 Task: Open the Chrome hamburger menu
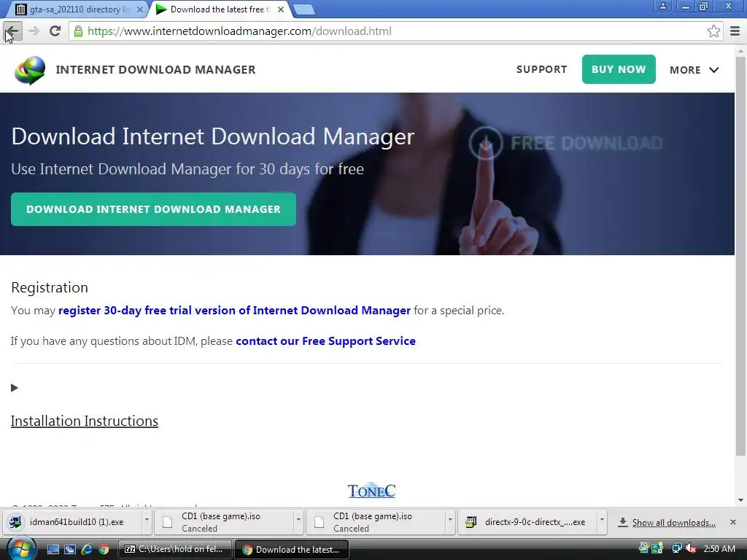(x=735, y=31)
